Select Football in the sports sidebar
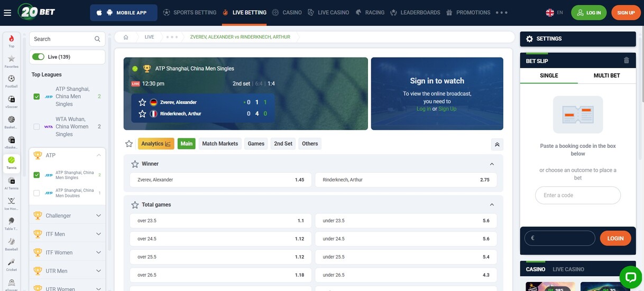Image resolution: width=644 pixels, height=291 pixels. pyautogui.click(x=11, y=81)
